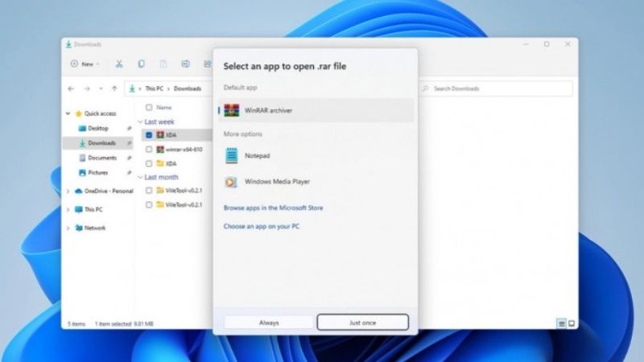Check the second ViVeTool-v0.2.1 checkbox

pos(149,205)
